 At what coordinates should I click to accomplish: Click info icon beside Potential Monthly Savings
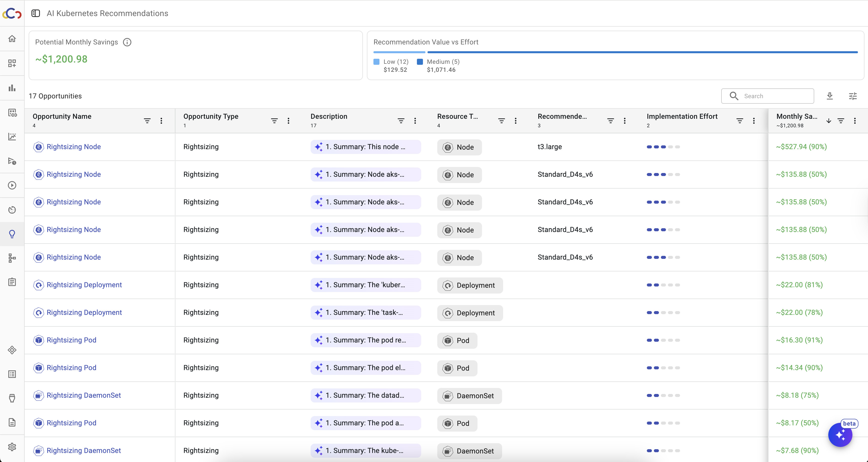click(127, 42)
